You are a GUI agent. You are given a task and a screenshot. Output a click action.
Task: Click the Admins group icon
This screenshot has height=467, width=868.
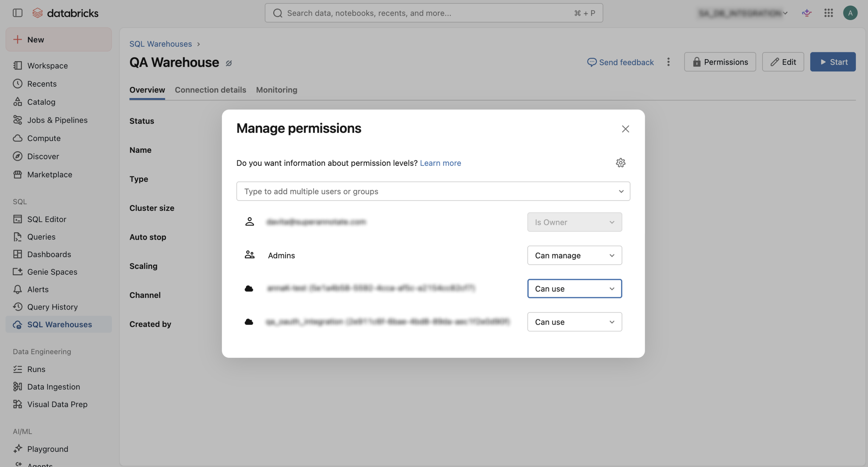click(250, 255)
